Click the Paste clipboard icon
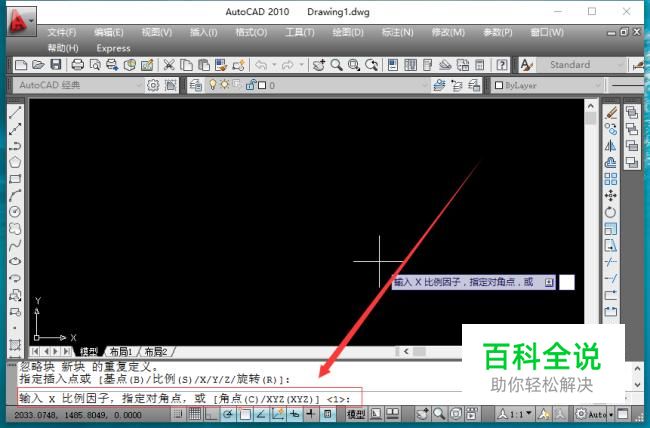 click(204, 65)
